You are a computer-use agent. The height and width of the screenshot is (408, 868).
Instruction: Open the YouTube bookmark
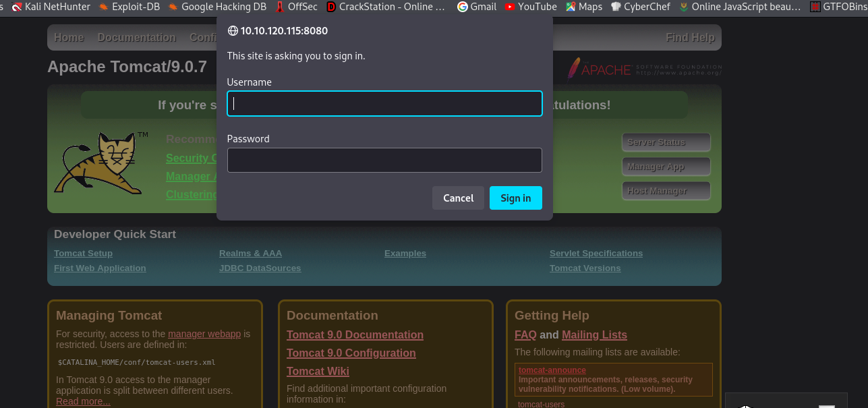coord(531,7)
